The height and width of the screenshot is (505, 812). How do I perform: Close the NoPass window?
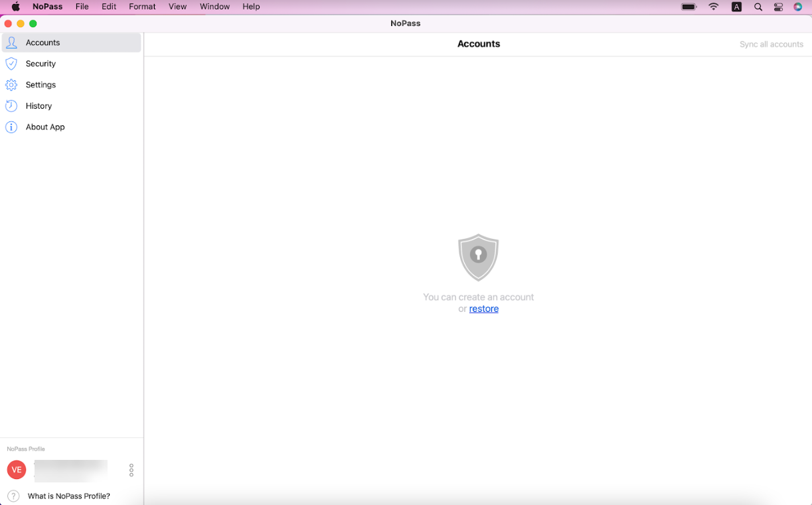coord(8,24)
